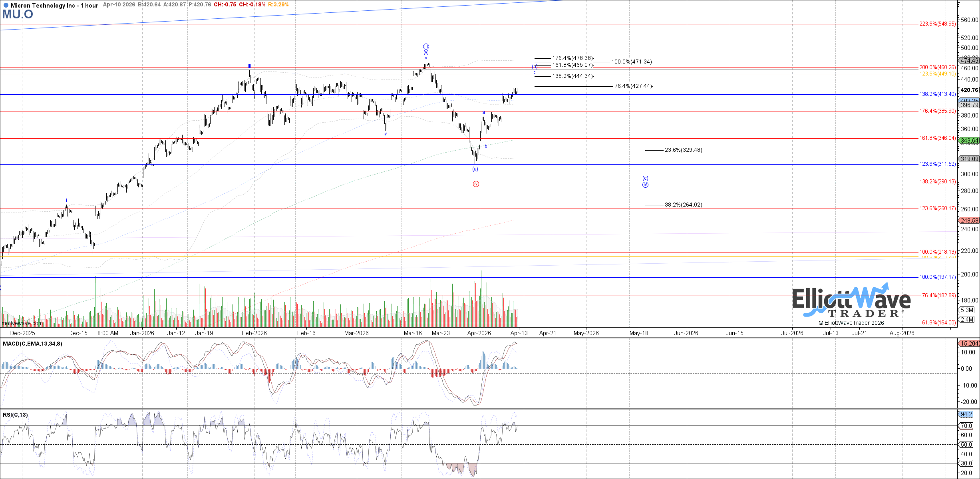Click the Apr-13 date on time axis
This screenshot has height=479, width=980.
pyautogui.click(x=519, y=333)
